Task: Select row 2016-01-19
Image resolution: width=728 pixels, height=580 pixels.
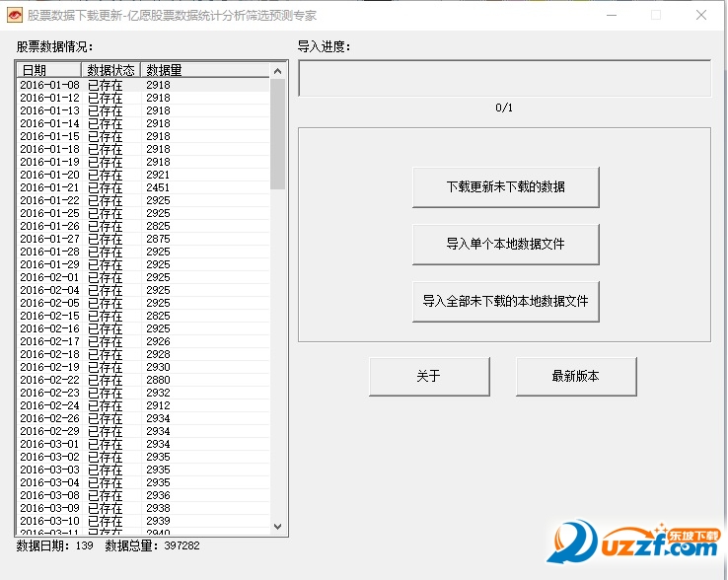Action: point(143,162)
